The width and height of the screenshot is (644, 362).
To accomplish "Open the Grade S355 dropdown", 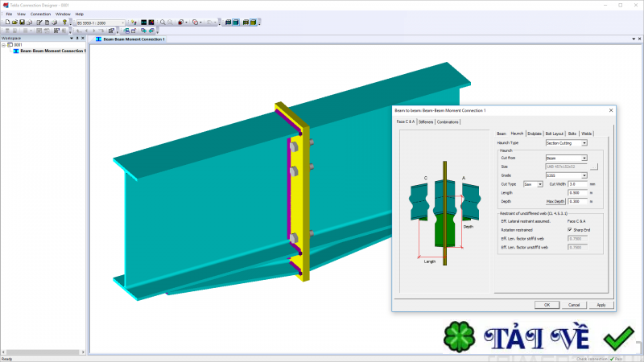I will click(x=584, y=175).
